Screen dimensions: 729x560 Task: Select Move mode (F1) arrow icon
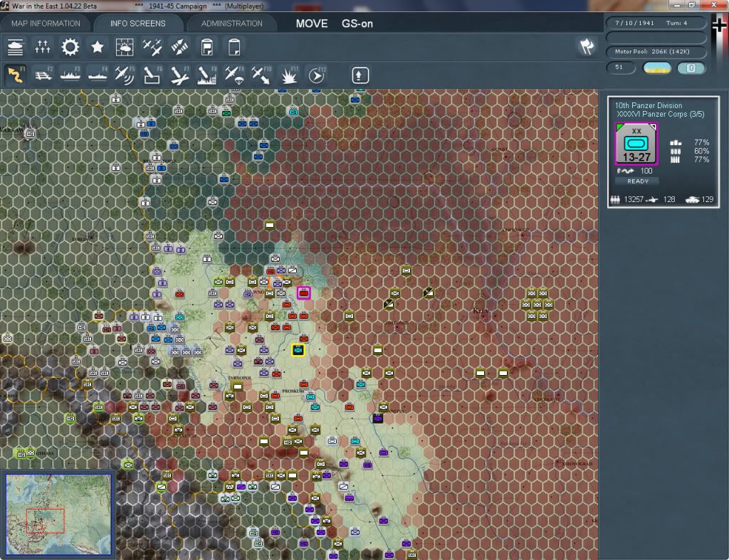pos(16,75)
